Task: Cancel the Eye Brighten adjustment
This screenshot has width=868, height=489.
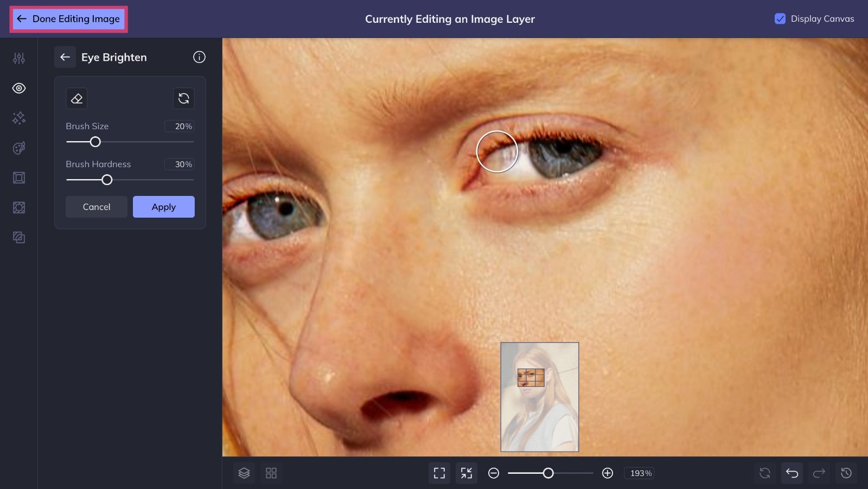Action: (97, 207)
